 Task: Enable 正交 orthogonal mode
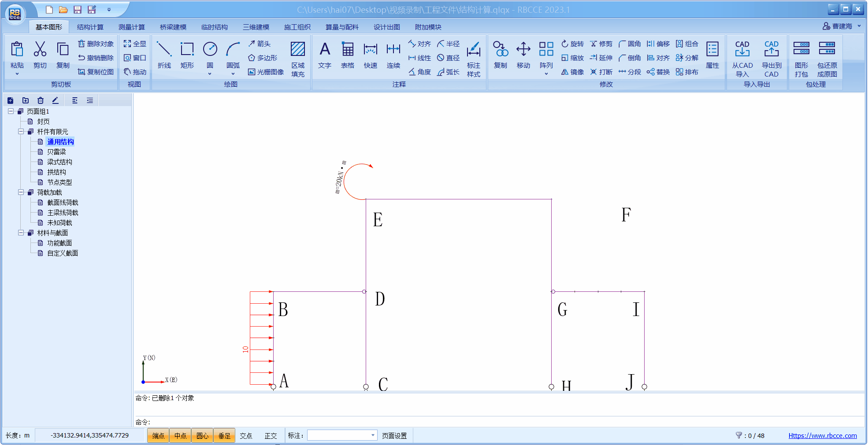pos(271,436)
